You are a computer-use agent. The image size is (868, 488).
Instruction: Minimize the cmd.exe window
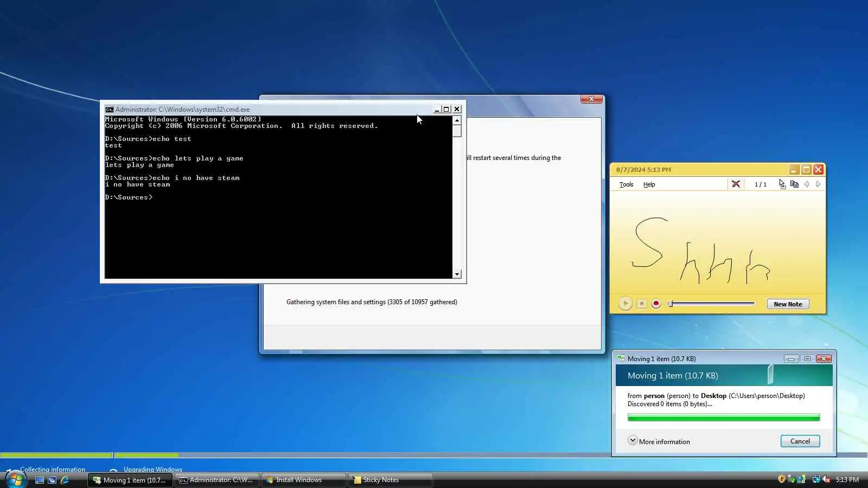point(437,110)
